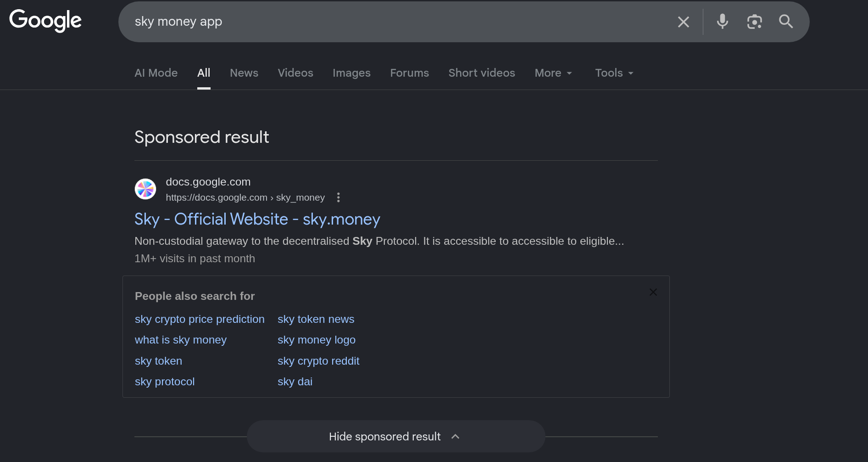868x462 pixels.
Task: Clear the search query text
Action: [x=683, y=22]
